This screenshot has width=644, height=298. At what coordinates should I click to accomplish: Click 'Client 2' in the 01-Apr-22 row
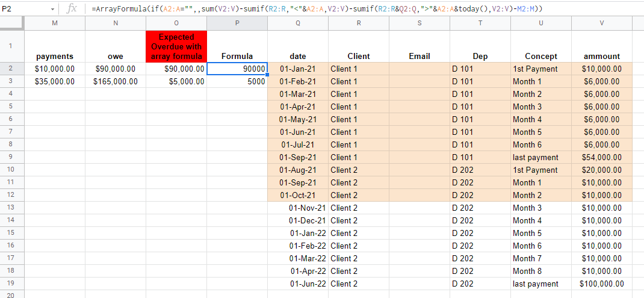click(359, 271)
